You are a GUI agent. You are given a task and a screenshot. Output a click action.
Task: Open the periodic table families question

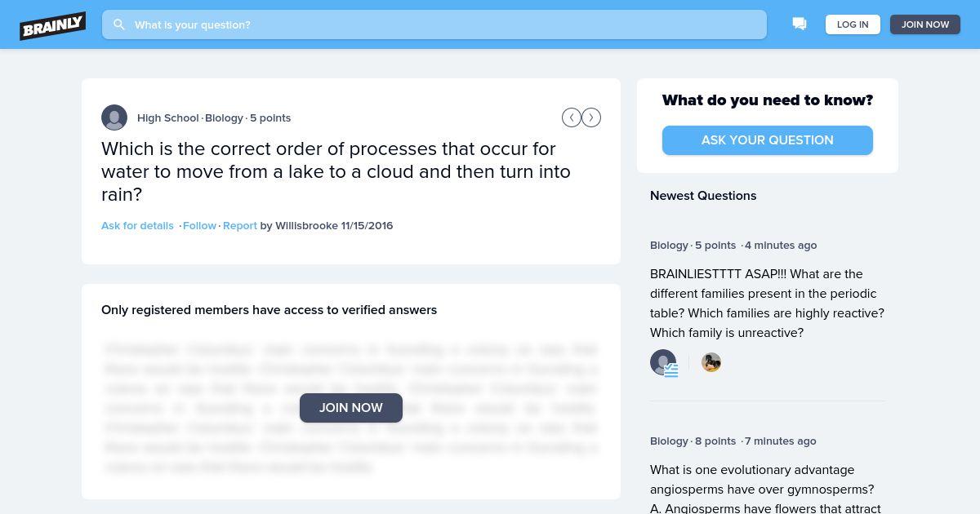coord(767,304)
